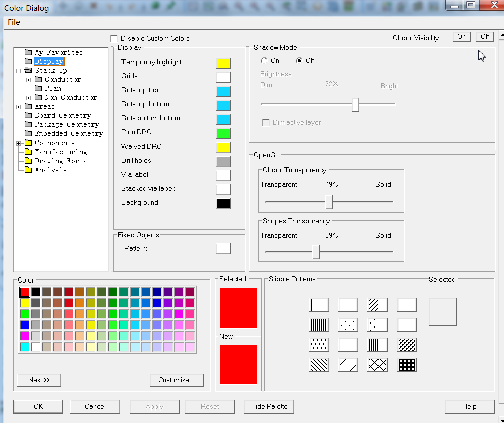Pick the vertical lines stipple pattern
The image size is (504, 423).
(x=319, y=325)
